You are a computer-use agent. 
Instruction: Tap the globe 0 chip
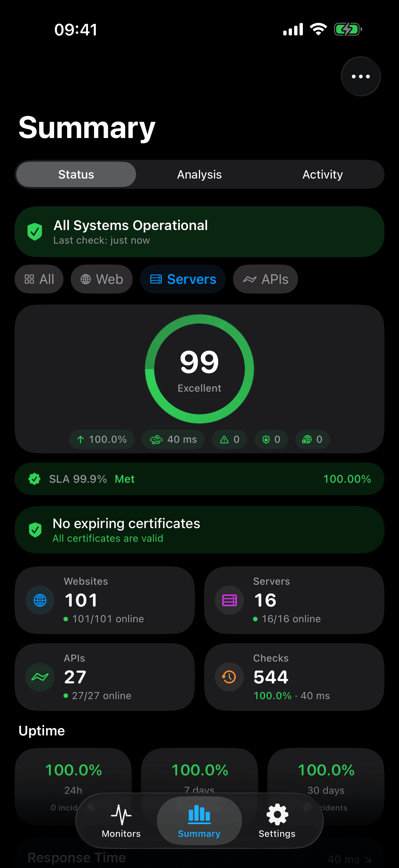click(312, 439)
